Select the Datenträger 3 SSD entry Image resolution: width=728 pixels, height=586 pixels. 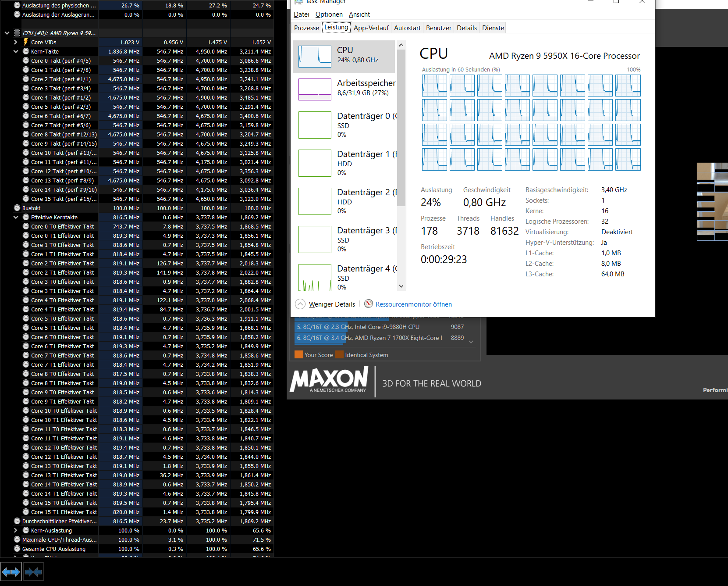(344, 239)
